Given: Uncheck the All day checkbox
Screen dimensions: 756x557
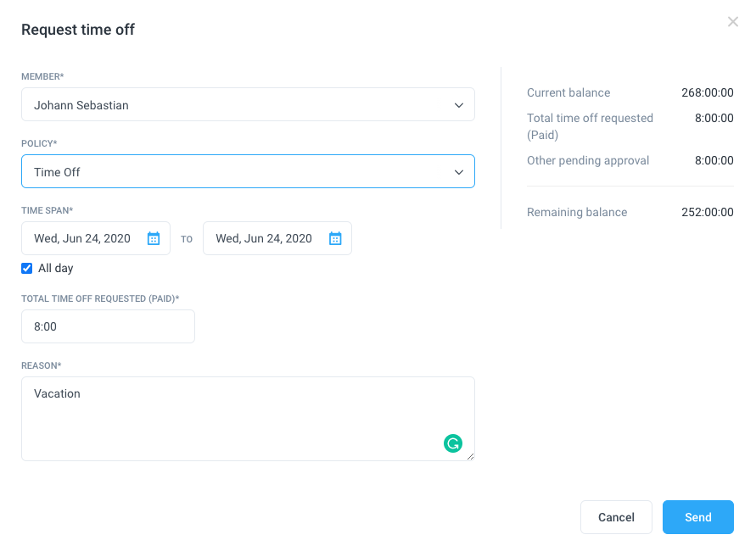Looking at the screenshot, I should [27, 269].
